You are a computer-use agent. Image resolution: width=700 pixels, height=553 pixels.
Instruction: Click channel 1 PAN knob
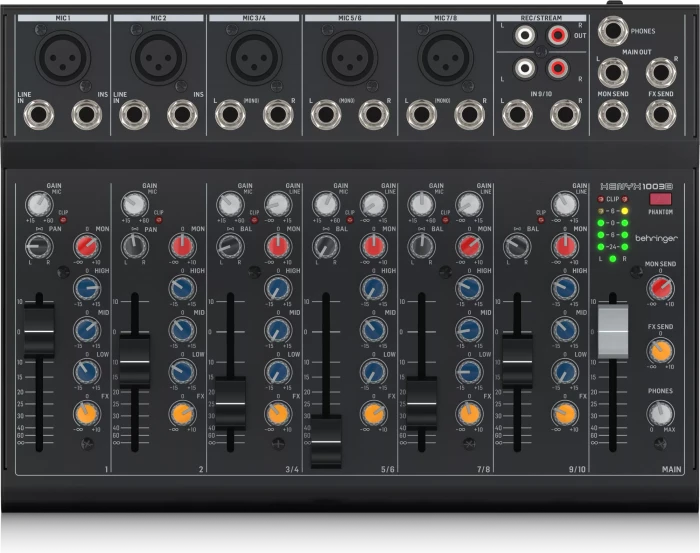tap(39, 246)
